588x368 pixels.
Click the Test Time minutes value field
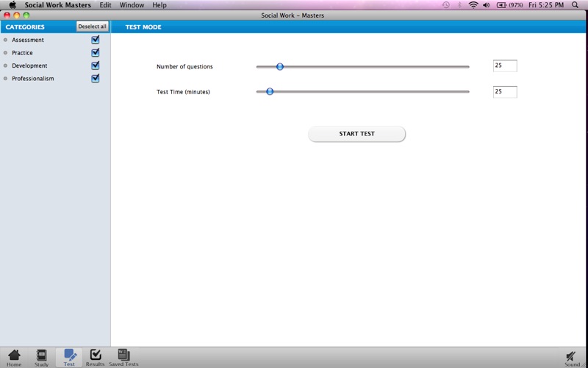505,91
